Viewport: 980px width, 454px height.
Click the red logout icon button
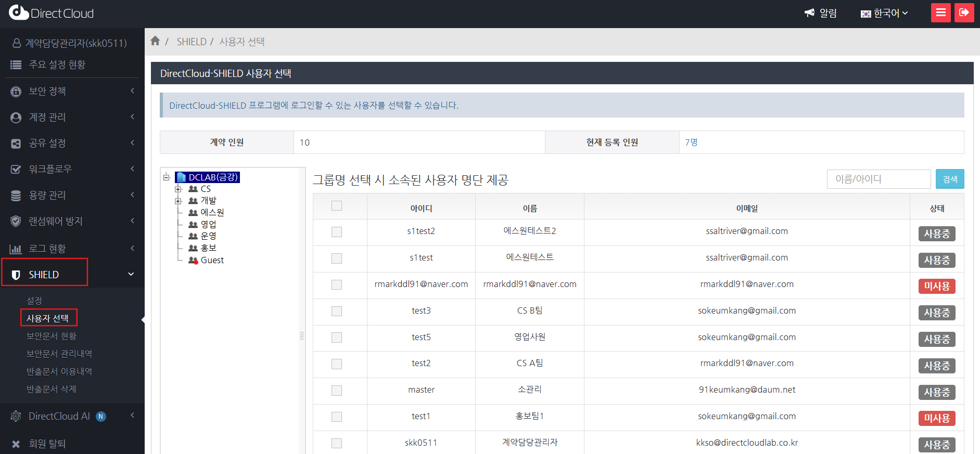pos(964,13)
